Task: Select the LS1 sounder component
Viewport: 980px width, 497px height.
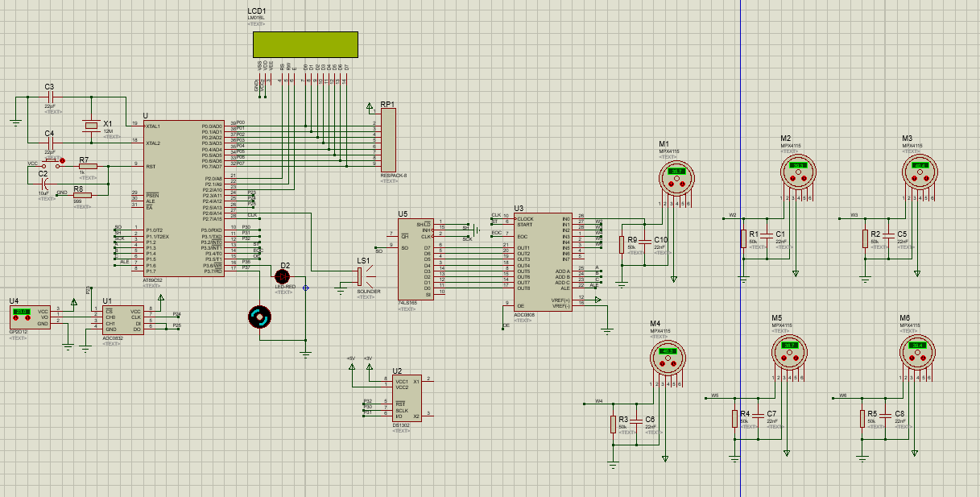Action: point(362,276)
